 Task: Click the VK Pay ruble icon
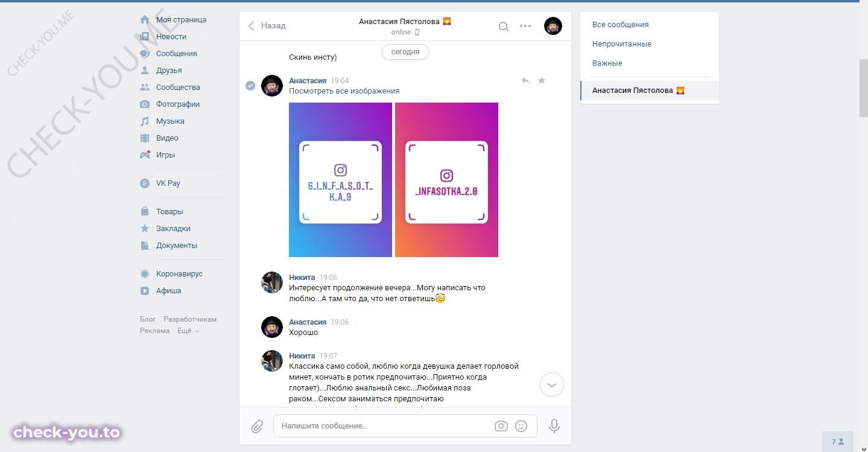coord(145,183)
